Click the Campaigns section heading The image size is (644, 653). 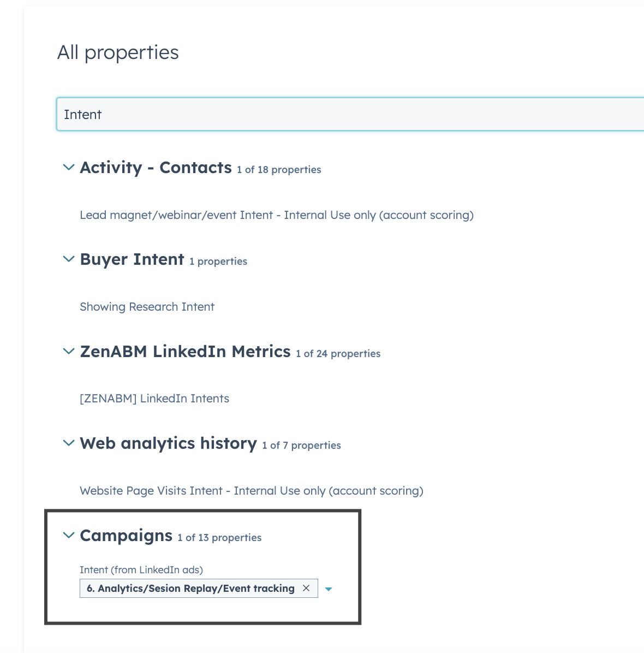[x=126, y=536]
